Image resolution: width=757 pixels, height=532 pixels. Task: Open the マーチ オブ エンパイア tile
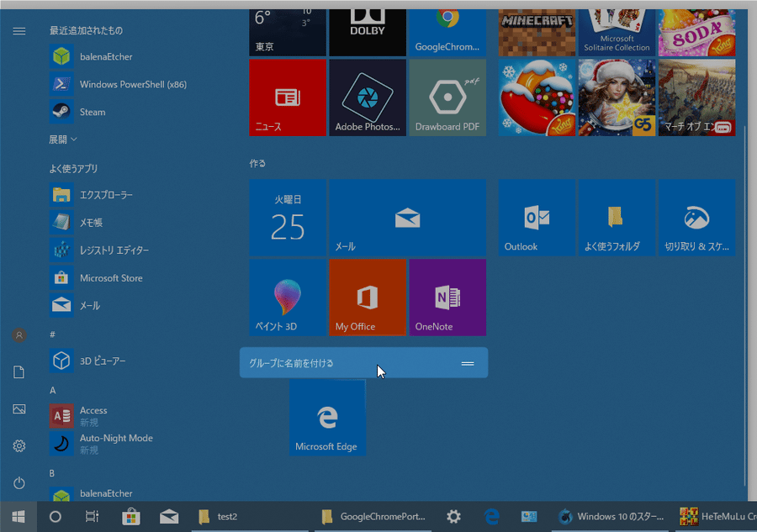(696, 97)
